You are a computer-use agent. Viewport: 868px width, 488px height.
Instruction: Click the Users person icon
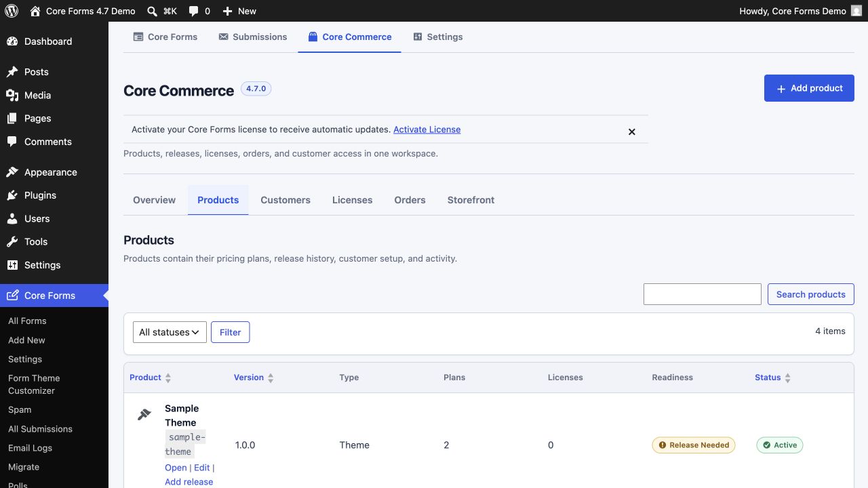[x=12, y=219]
